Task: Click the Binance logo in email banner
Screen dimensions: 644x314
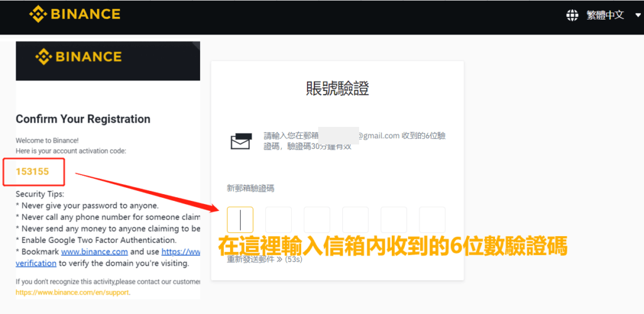Action: click(79, 57)
